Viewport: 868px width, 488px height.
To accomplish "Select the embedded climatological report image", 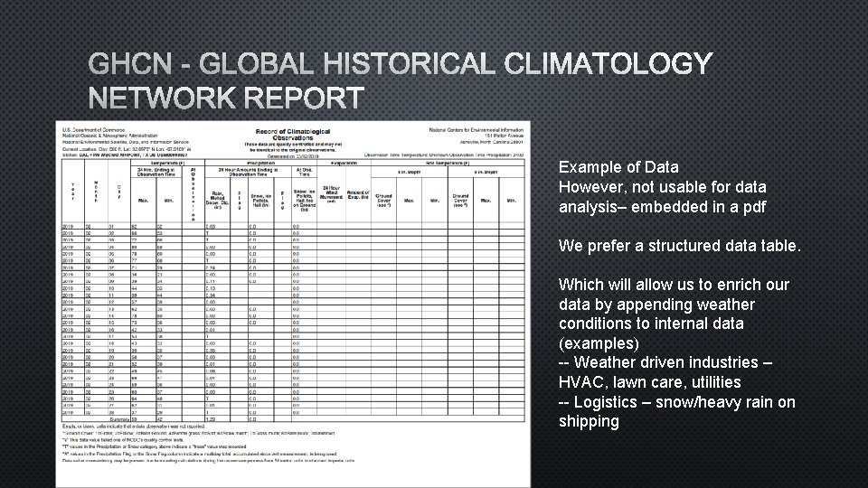I will (293, 304).
